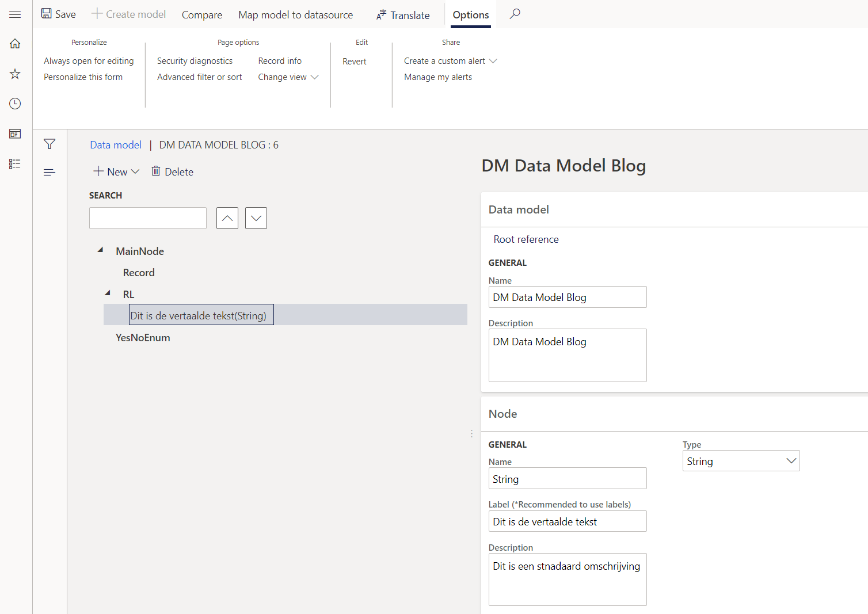Open Modules list from the sidebar
868x614 pixels.
pos(14,163)
